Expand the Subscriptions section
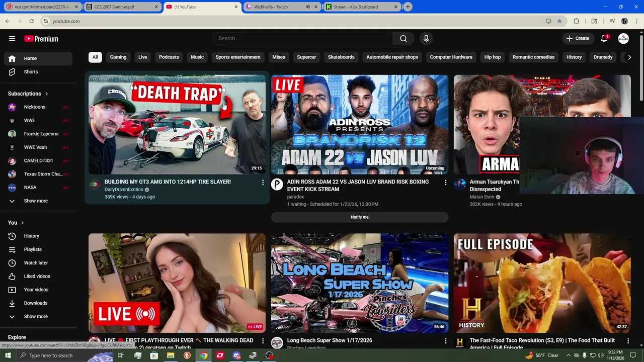Image resolution: width=644 pixels, height=362 pixels. (x=28, y=94)
